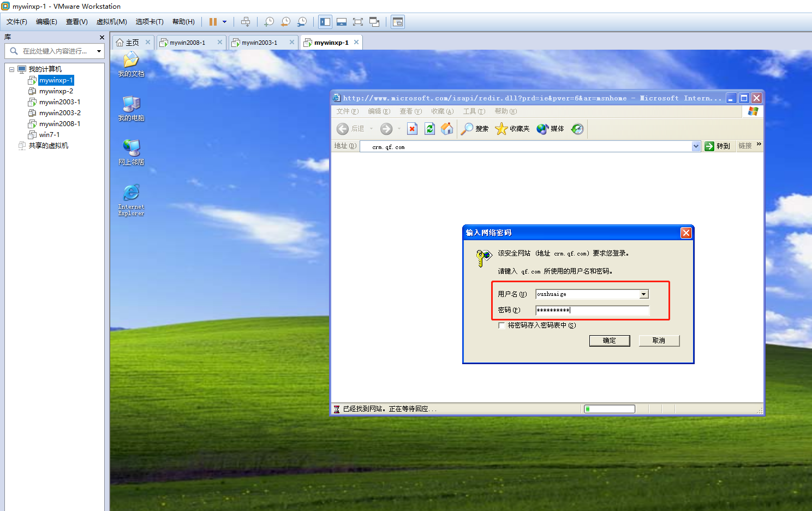Viewport: 812px width, 511px height.
Task: Toggle the thumbnail bar icon
Action: tap(342, 22)
